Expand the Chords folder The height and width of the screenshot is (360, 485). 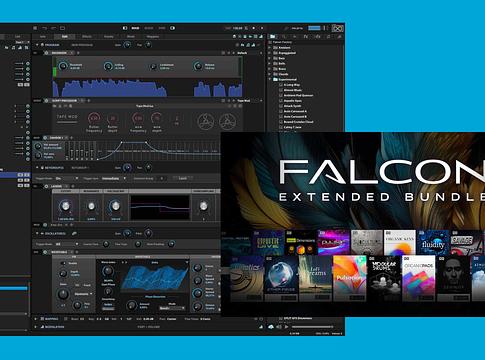point(270,74)
